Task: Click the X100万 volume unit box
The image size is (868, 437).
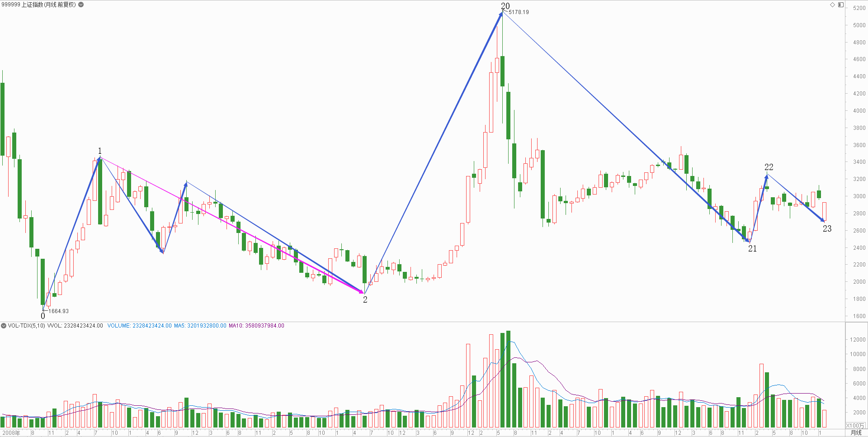Action: 855,426
